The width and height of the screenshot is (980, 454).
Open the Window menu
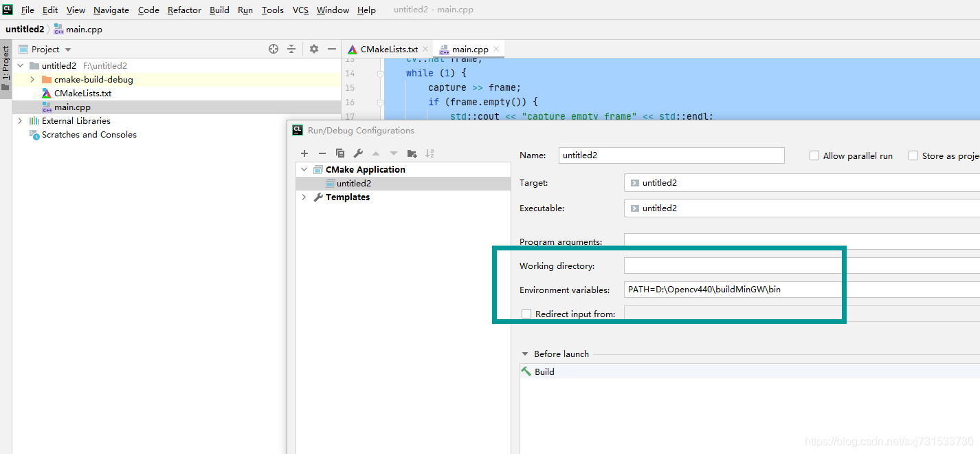333,10
